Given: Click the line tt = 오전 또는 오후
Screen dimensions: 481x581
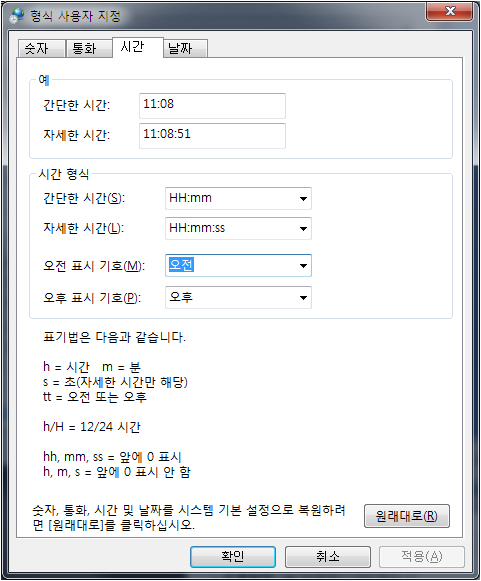Looking at the screenshot, I should 95,397.
